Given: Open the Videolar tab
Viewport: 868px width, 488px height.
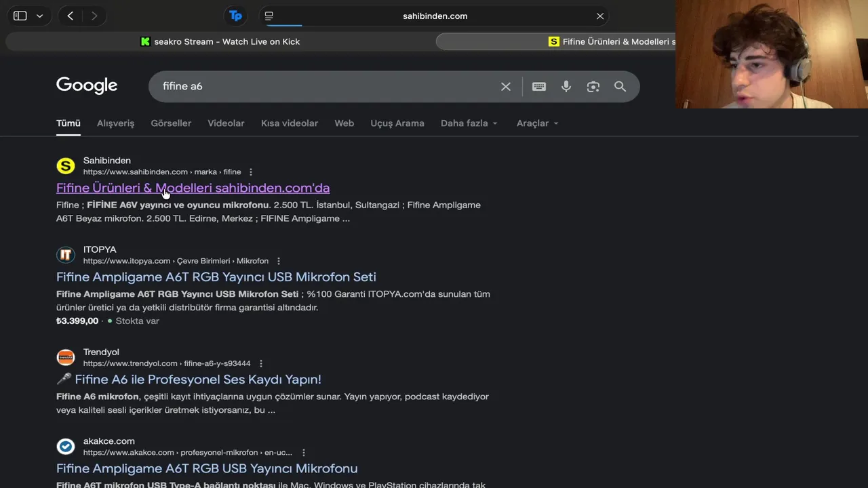Looking at the screenshot, I should [226, 123].
